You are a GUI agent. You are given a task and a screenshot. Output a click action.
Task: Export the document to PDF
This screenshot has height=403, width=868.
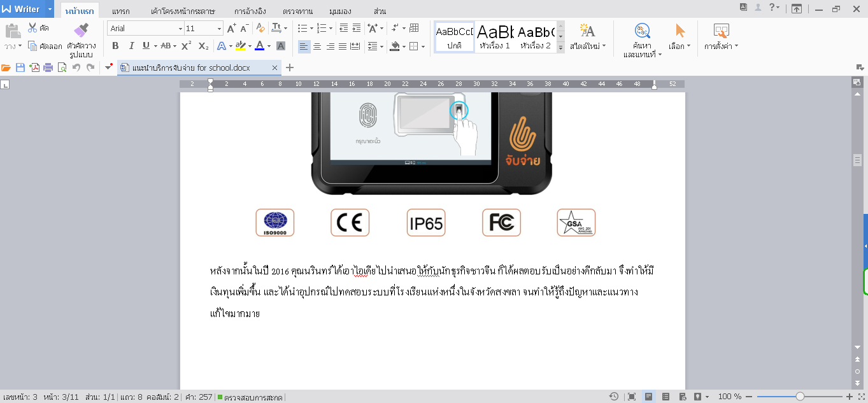point(34,67)
